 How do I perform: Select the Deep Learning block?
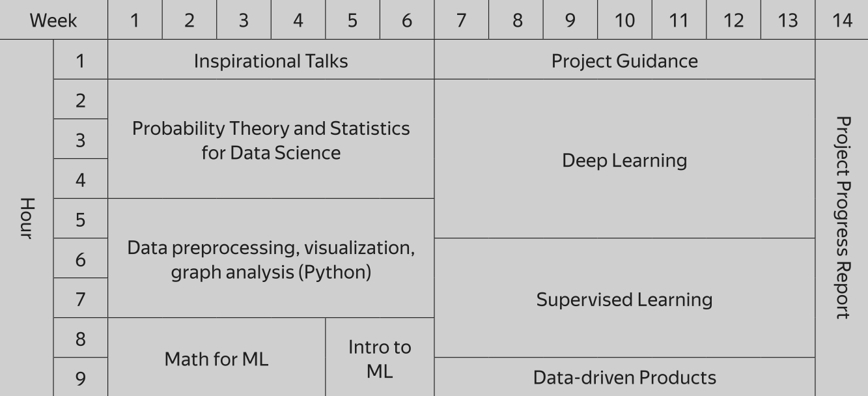coord(624,159)
